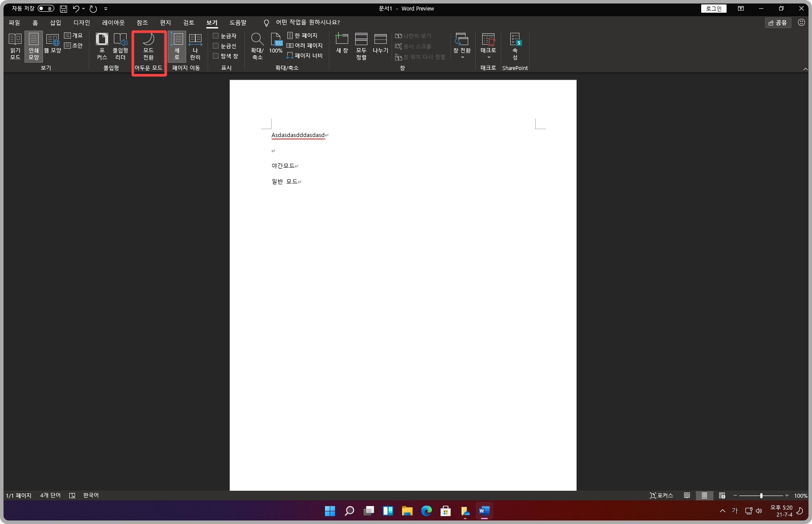Switch to Review tab (검토)
This screenshot has width=812, height=524.
pos(189,22)
